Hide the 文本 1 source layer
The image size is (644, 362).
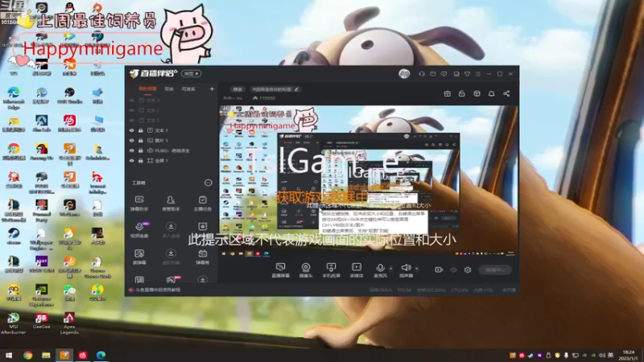tap(131, 130)
